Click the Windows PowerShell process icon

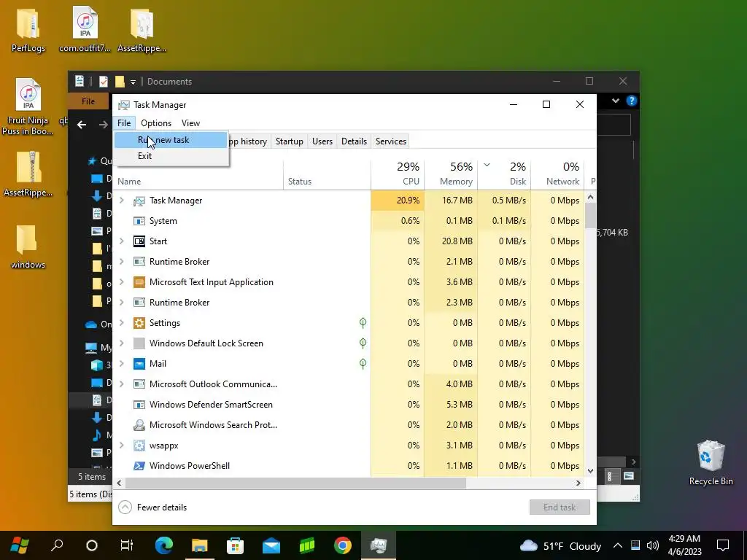pyautogui.click(x=139, y=466)
